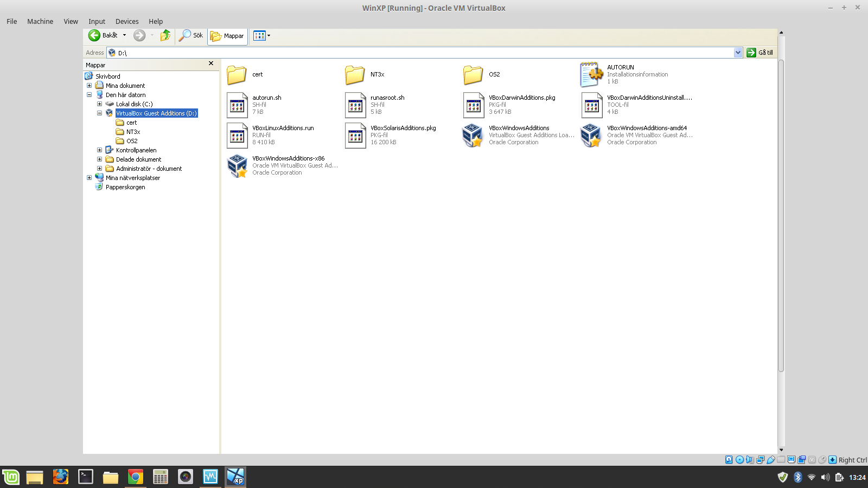This screenshot has height=488, width=868.
Task: Click the vertical scrollbar down arrow
Action: click(781, 450)
